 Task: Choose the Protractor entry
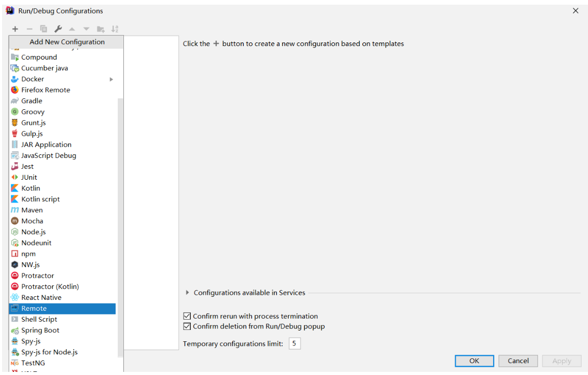click(x=62, y=276)
